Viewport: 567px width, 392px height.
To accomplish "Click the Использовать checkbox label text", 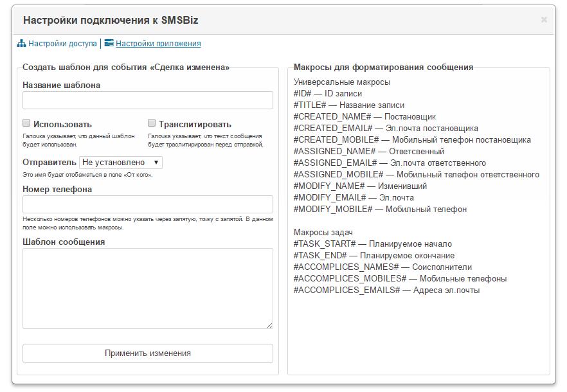I will 62,124.
